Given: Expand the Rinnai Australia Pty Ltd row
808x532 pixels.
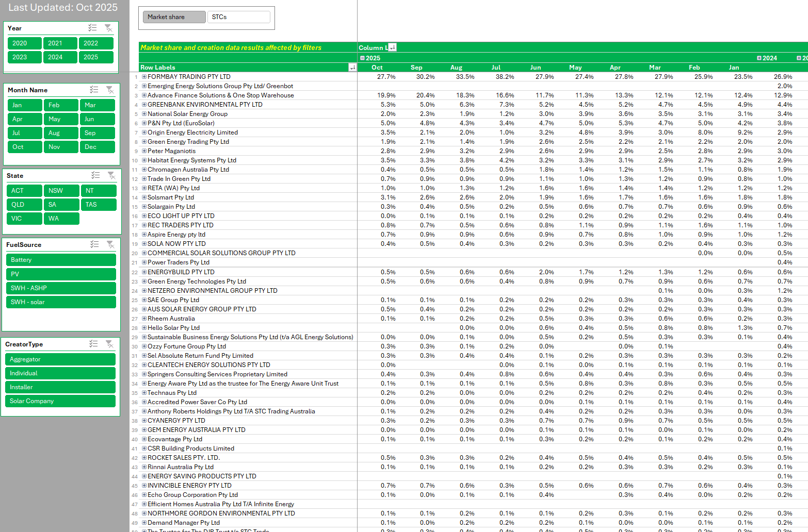Looking at the screenshot, I should (144, 467).
